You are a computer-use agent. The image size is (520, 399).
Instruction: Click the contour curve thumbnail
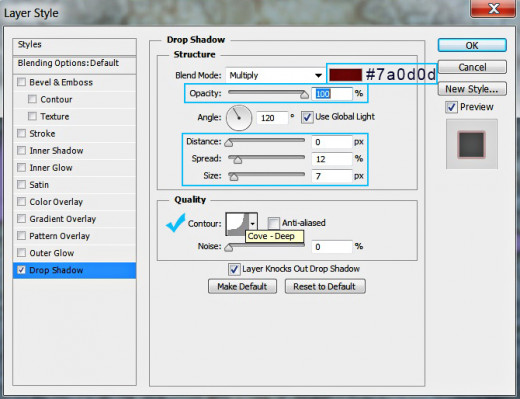237,224
